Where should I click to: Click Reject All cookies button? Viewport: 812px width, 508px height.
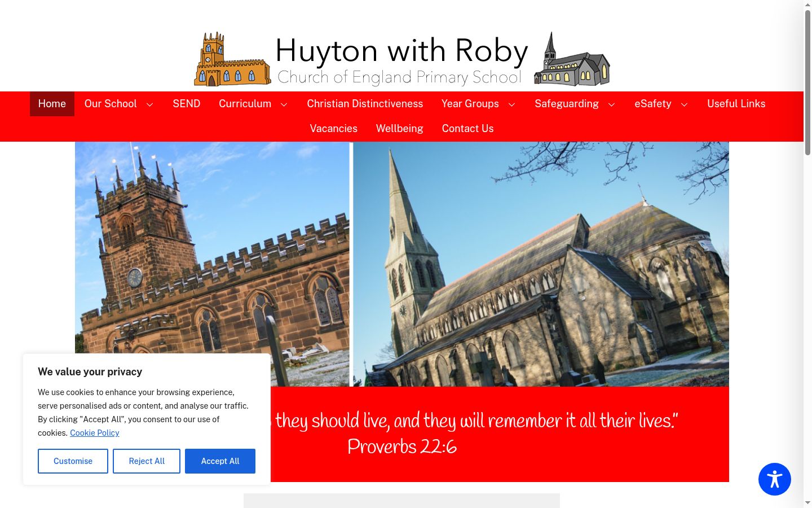[147, 461]
